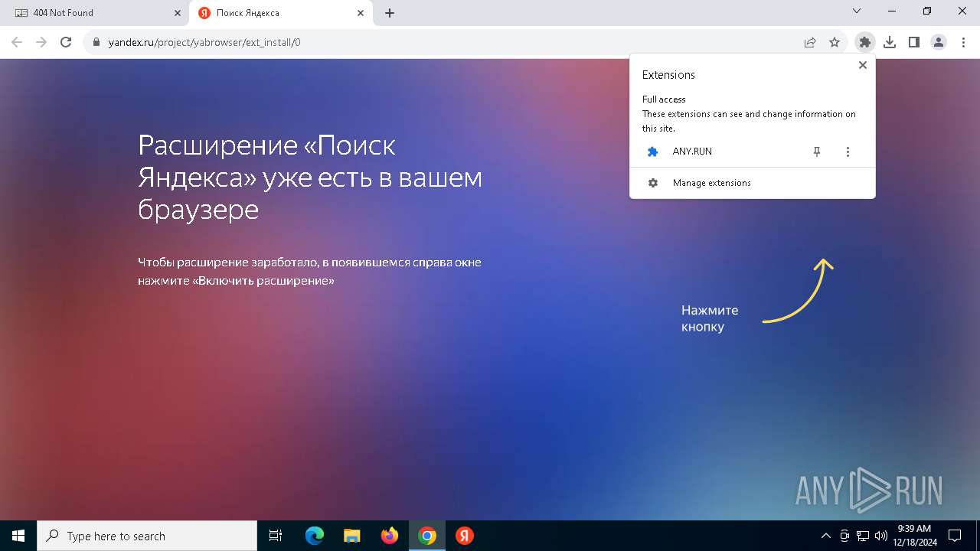Open the tab search dropdown
This screenshot has height=551, width=980.
coord(857,11)
